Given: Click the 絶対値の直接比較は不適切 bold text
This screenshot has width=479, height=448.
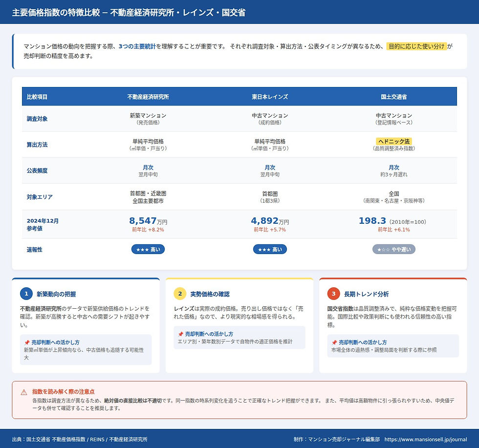Looking at the screenshot, I should click(133, 400).
